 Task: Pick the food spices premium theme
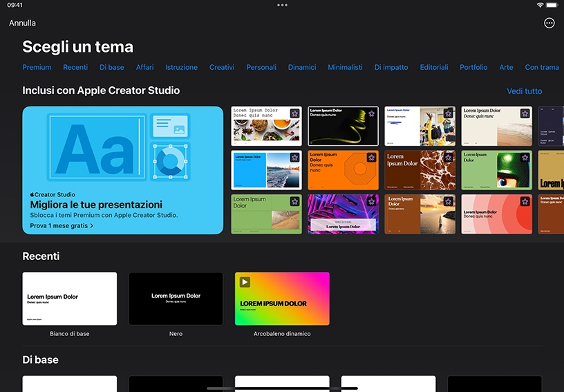266,126
